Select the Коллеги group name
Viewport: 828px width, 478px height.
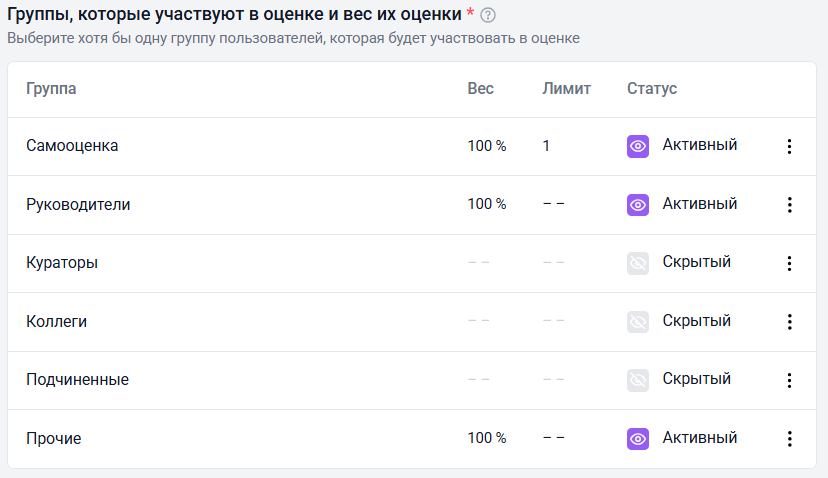pyautogui.click(x=57, y=321)
